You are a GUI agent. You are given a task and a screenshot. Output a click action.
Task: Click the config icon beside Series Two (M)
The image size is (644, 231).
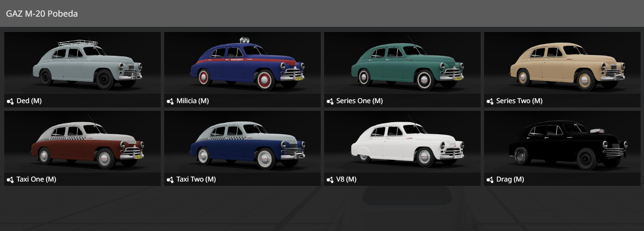point(490,101)
